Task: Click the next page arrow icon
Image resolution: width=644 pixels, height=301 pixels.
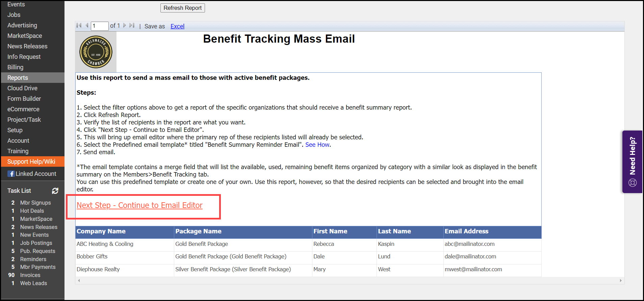Action: 125,26
